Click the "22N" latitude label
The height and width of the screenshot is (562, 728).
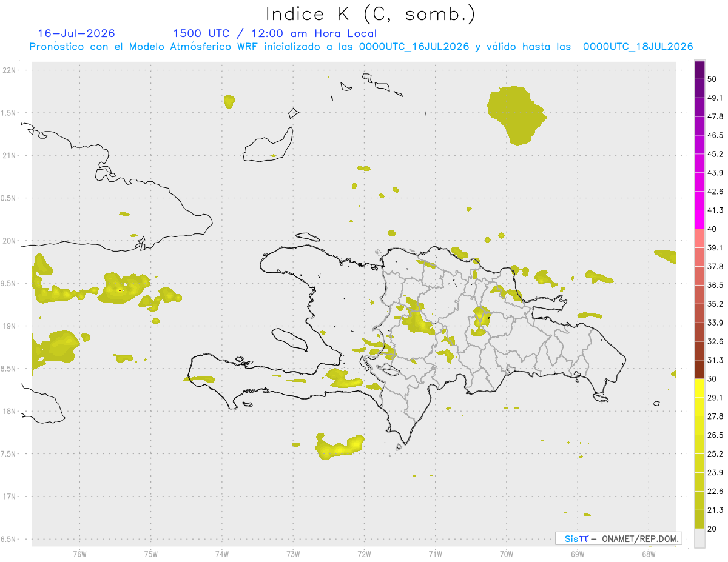[10, 70]
